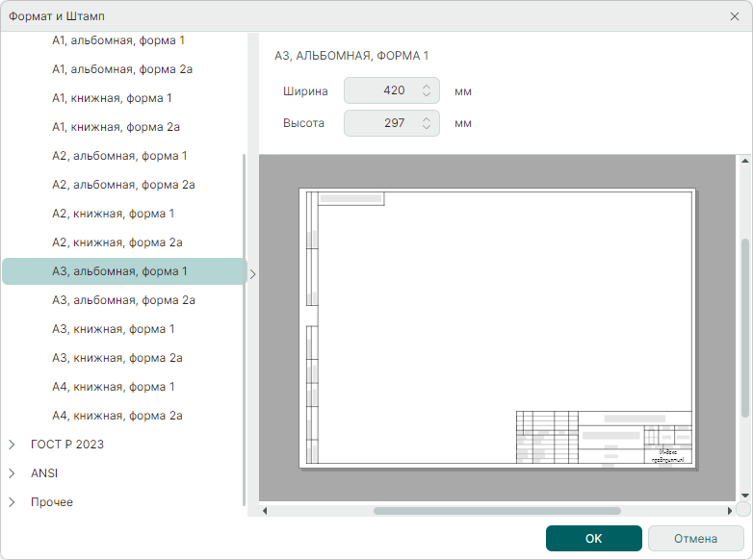Expand the ГОСТ Р 2023 group
Viewport: 753px width, 560px height.
tap(13, 445)
